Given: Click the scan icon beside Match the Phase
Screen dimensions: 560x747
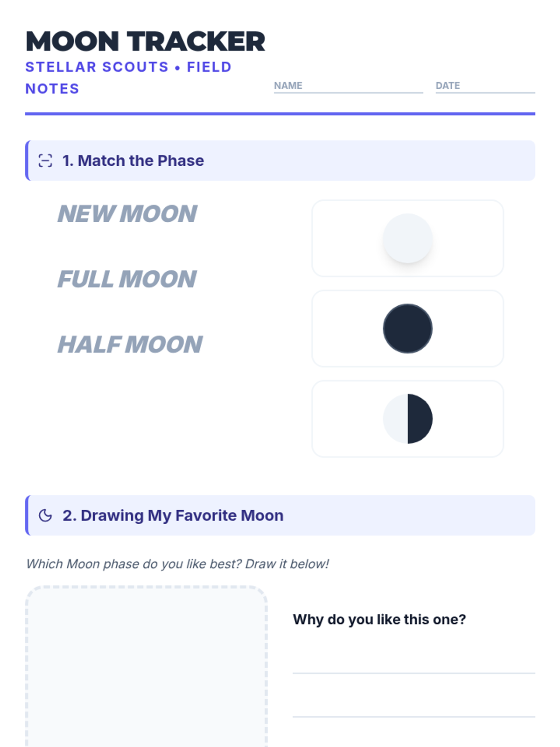Looking at the screenshot, I should 45,161.
